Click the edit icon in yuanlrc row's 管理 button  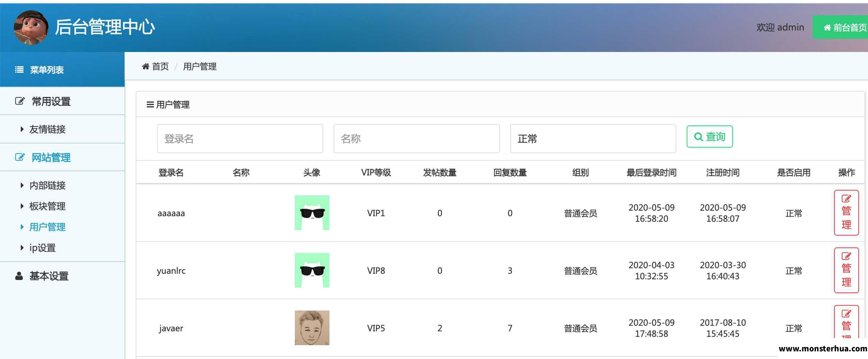(x=846, y=256)
